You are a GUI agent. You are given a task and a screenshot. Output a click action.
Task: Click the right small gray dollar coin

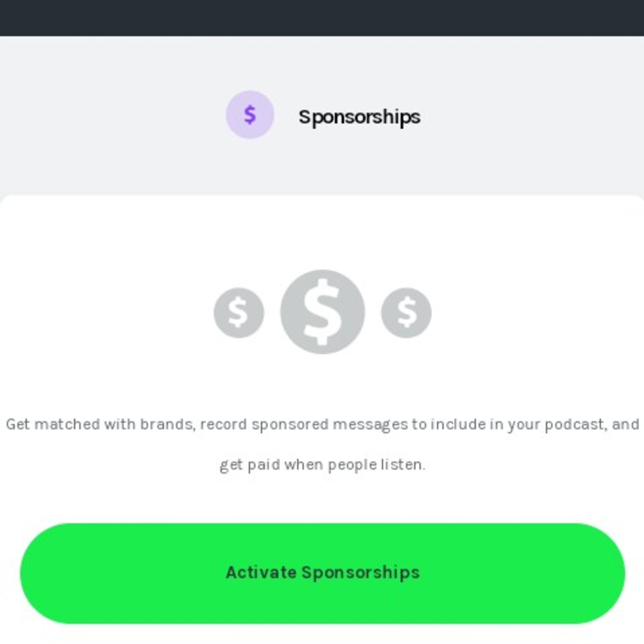tap(406, 313)
